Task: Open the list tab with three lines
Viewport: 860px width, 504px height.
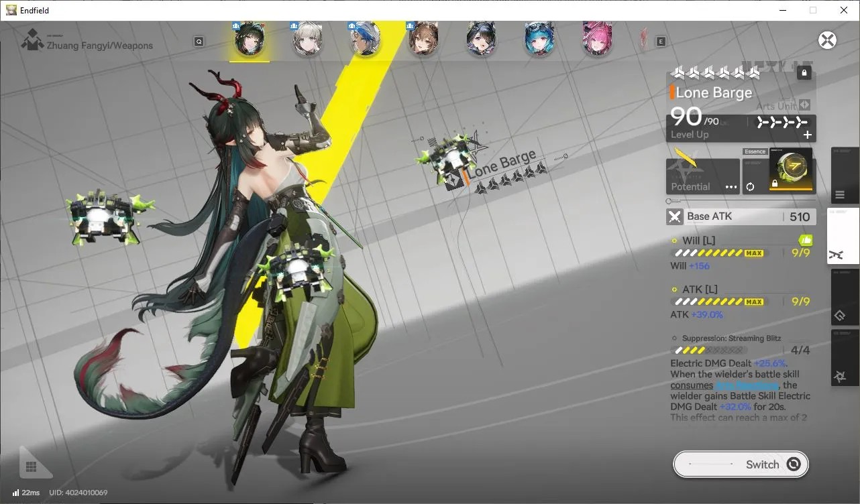Action: (845, 176)
